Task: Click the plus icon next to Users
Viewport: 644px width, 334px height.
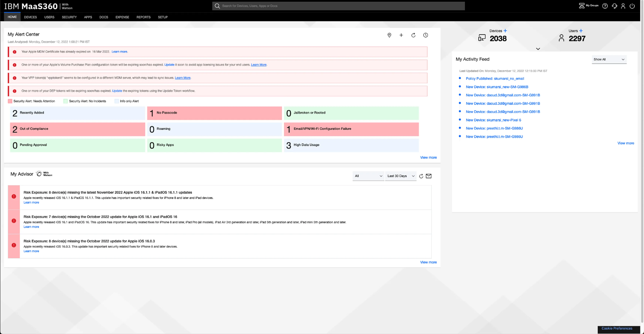Action: pos(581,31)
